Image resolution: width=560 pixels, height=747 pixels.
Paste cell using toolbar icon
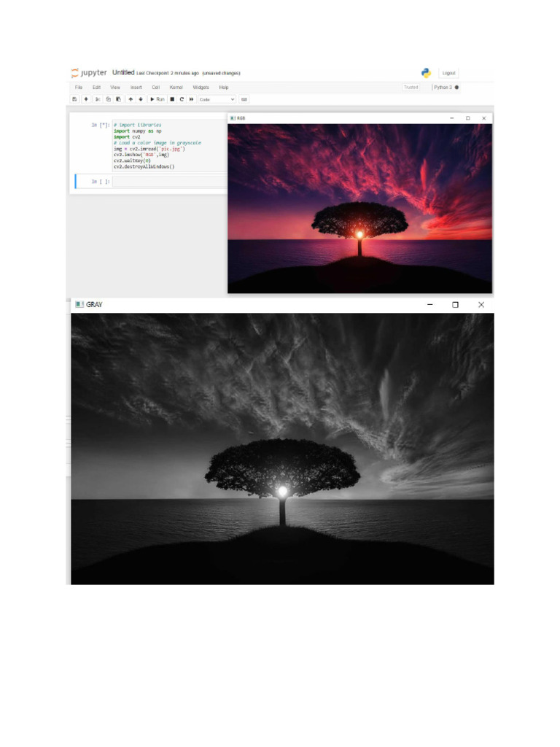118,99
